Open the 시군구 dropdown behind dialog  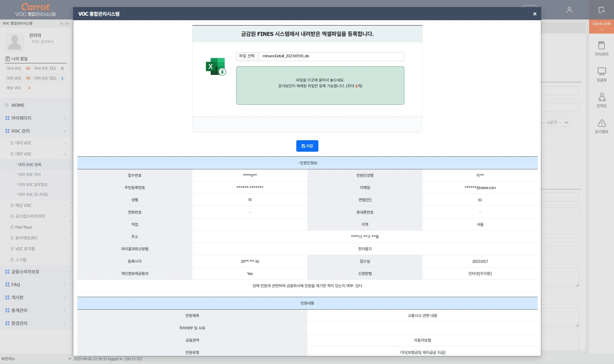556,122
